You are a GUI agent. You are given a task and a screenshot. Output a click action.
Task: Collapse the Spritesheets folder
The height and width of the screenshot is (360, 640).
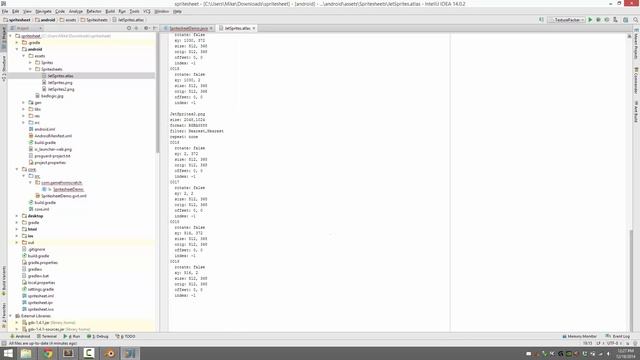(30, 69)
